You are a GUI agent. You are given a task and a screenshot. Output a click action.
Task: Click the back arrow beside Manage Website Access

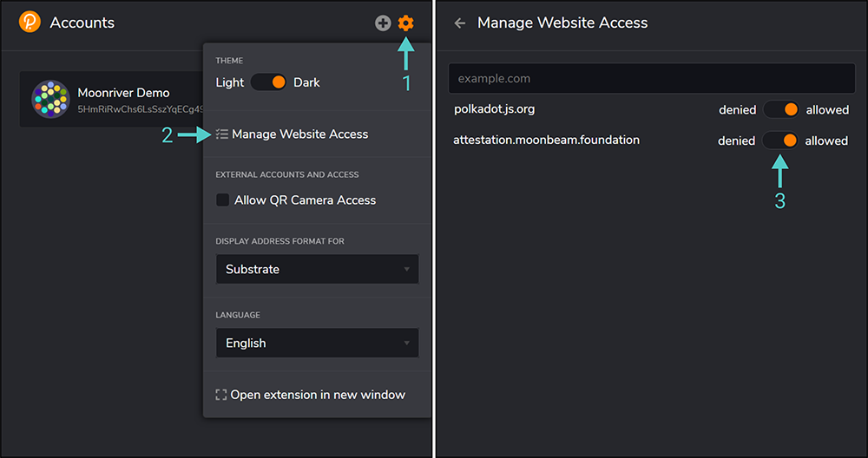pyautogui.click(x=459, y=23)
